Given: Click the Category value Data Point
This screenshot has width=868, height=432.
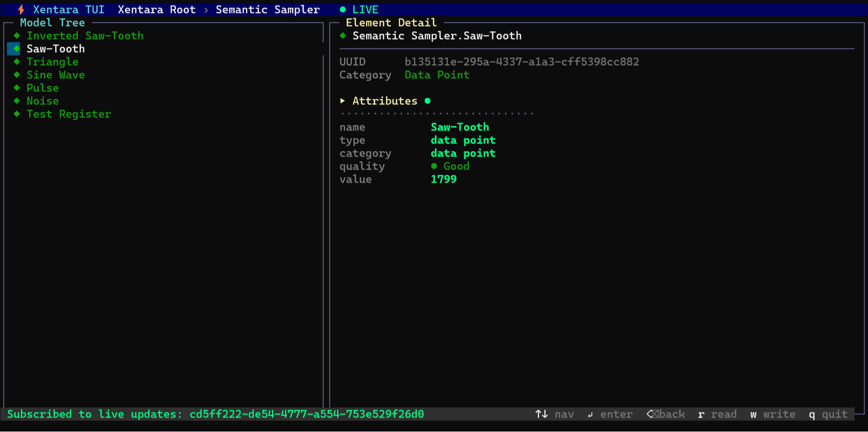Looking at the screenshot, I should (x=437, y=75).
